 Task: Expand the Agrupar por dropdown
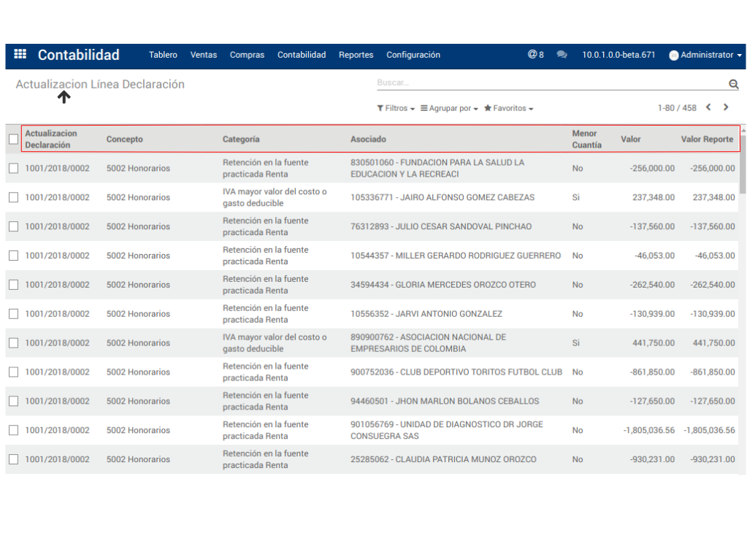point(449,108)
